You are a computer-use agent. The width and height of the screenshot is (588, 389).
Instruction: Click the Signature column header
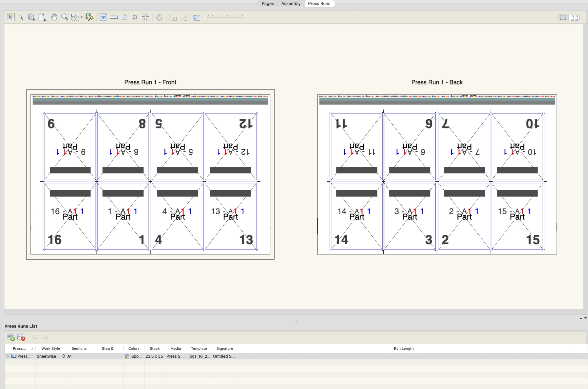[225, 348]
